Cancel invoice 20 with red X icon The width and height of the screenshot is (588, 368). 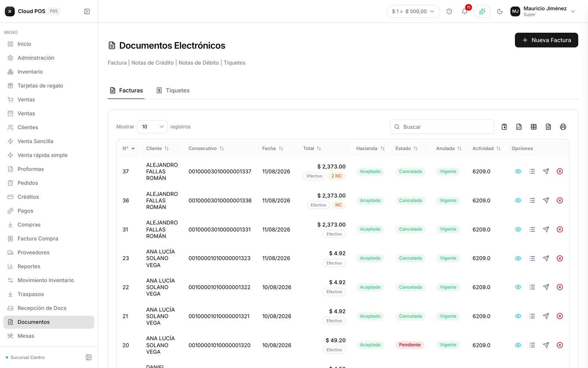point(560,345)
